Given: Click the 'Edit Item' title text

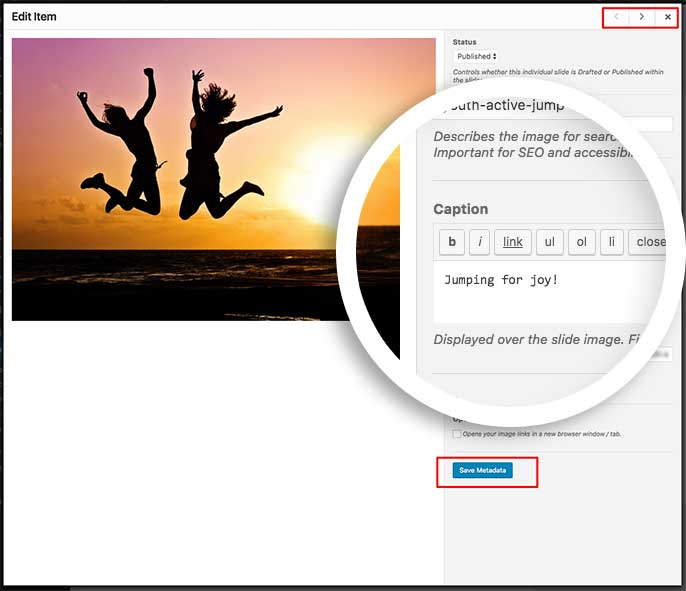Looking at the screenshot, I should [34, 17].
